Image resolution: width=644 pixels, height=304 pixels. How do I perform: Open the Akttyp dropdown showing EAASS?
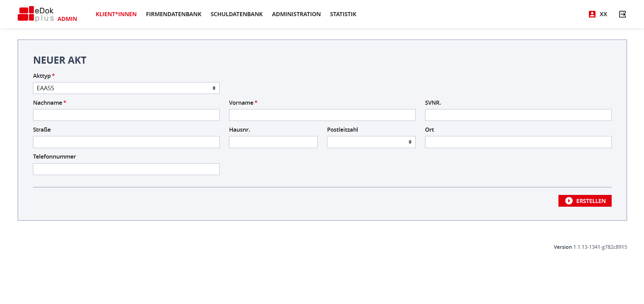click(x=126, y=88)
